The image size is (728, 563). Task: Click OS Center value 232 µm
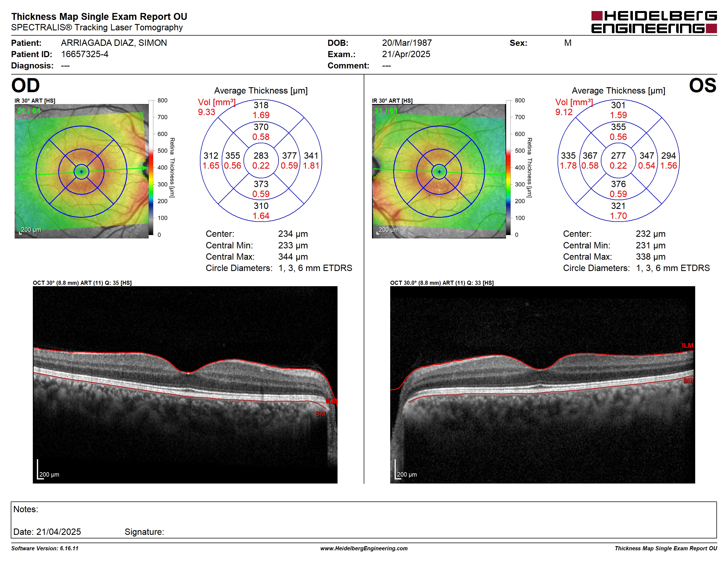[650, 234]
